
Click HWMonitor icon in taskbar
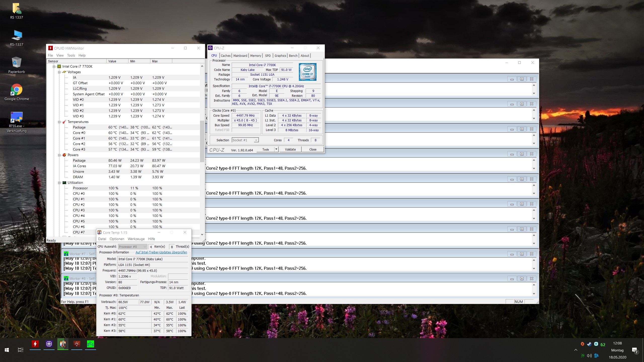click(x=35, y=344)
